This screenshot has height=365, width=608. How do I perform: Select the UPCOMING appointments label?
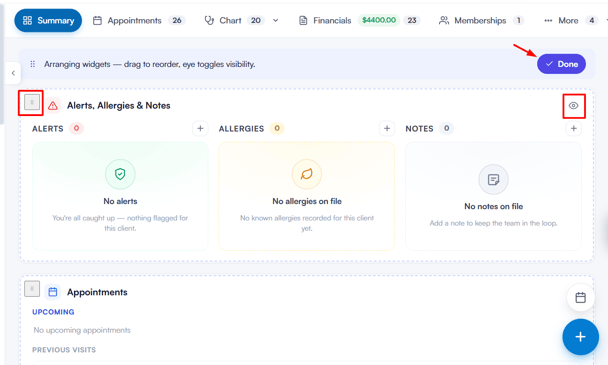pos(53,312)
